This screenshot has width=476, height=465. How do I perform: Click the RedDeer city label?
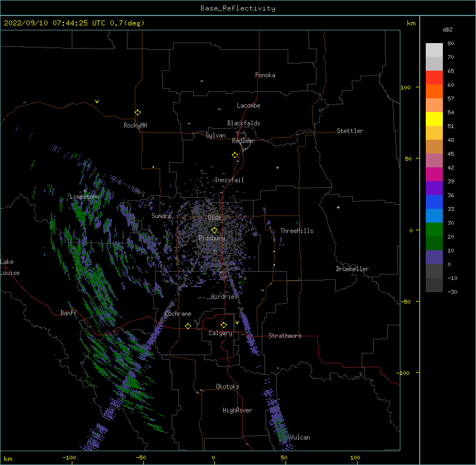(243, 141)
